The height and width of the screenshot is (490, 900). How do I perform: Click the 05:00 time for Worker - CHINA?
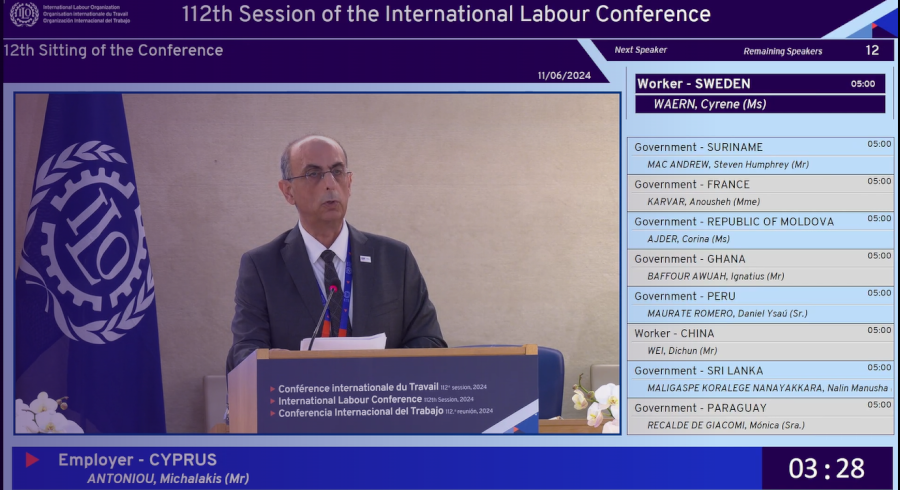click(x=879, y=330)
